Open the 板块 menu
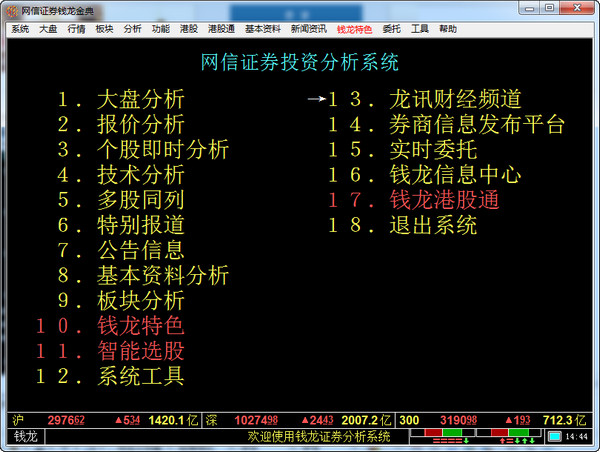This screenshot has height=452, width=600. pos(104,29)
